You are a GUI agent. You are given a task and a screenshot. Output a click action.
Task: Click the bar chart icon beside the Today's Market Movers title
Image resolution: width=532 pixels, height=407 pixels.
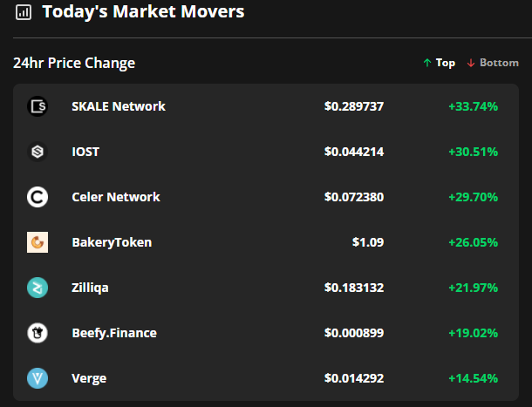[x=24, y=12]
